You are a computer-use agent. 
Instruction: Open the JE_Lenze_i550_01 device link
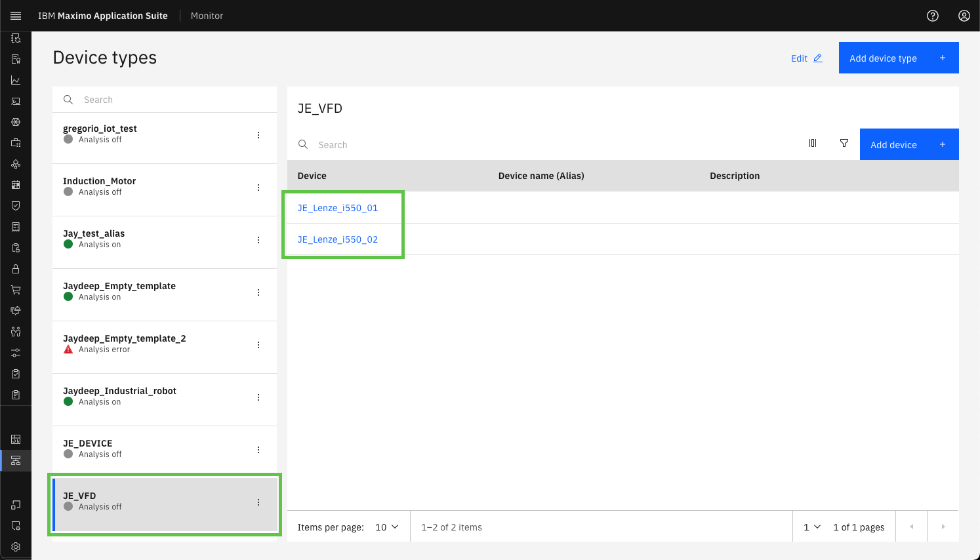(338, 208)
